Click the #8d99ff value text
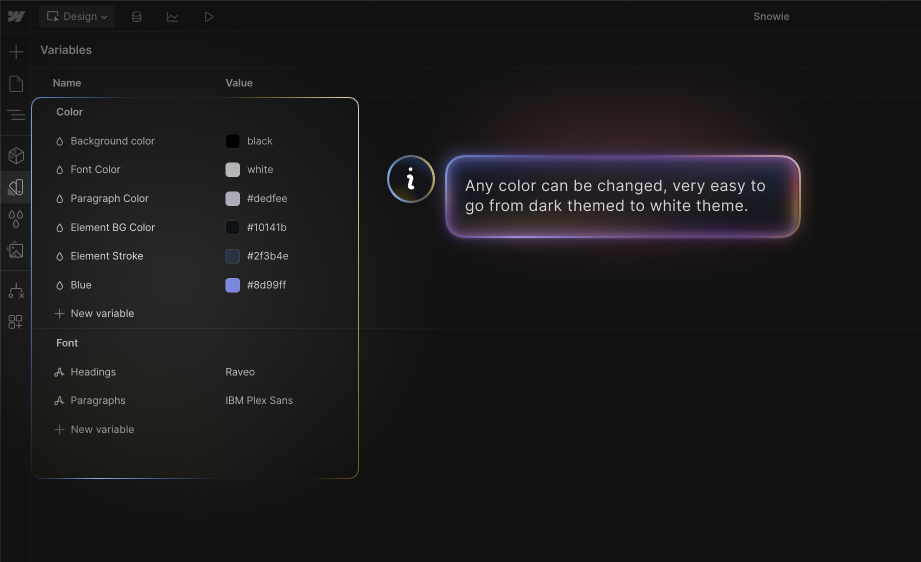The width and height of the screenshot is (921, 562). click(x=267, y=285)
